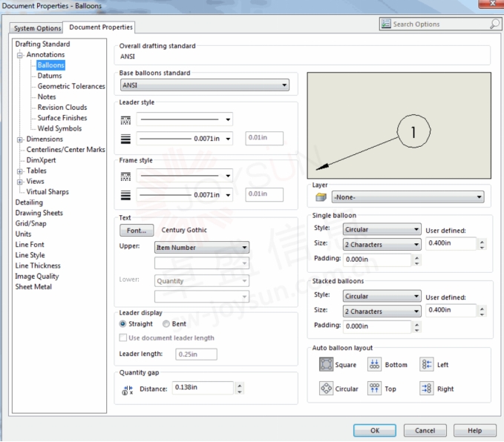This screenshot has width=504, height=442.
Task: Enable Use document leader length checkbox
Action: (x=122, y=337)
